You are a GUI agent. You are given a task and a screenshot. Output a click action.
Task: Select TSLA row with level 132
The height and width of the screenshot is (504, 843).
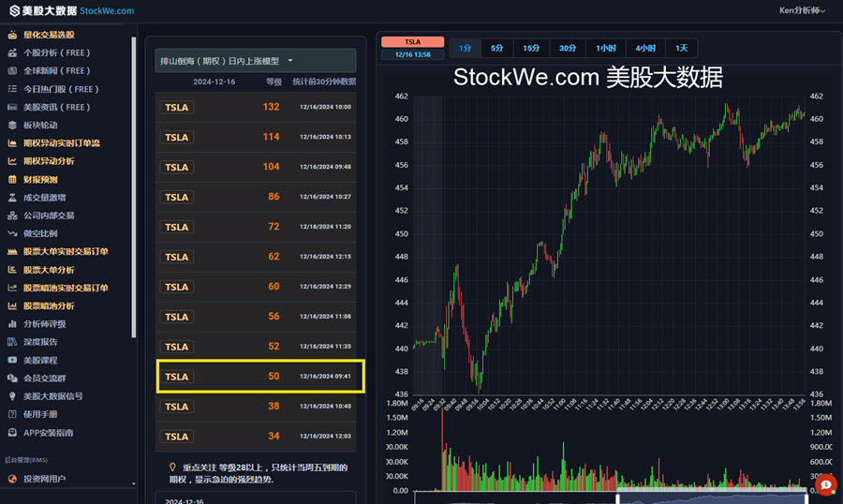(256, 107)
